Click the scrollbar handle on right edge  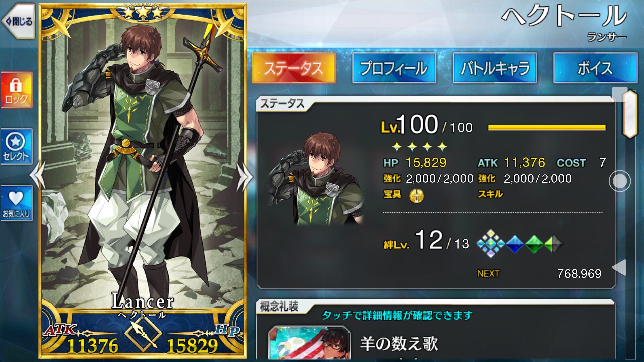point(630,114)
